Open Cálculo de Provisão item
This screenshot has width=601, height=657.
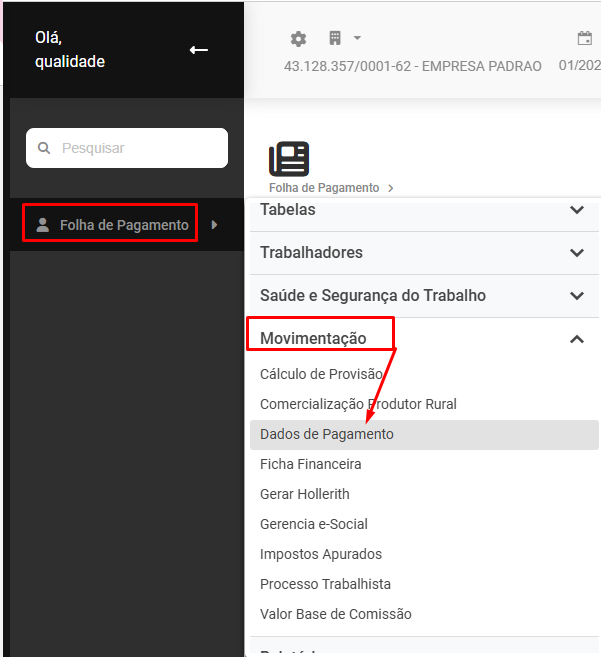coord(321,374)
